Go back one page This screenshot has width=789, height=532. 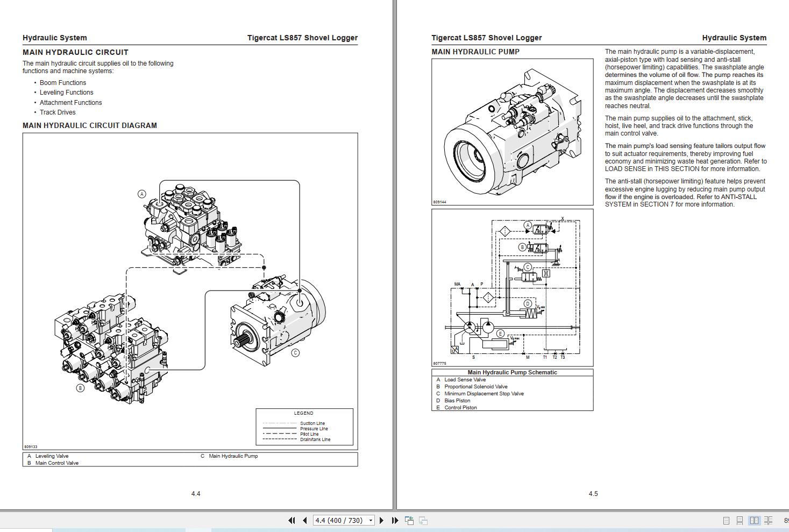click(x=304, y=521)
